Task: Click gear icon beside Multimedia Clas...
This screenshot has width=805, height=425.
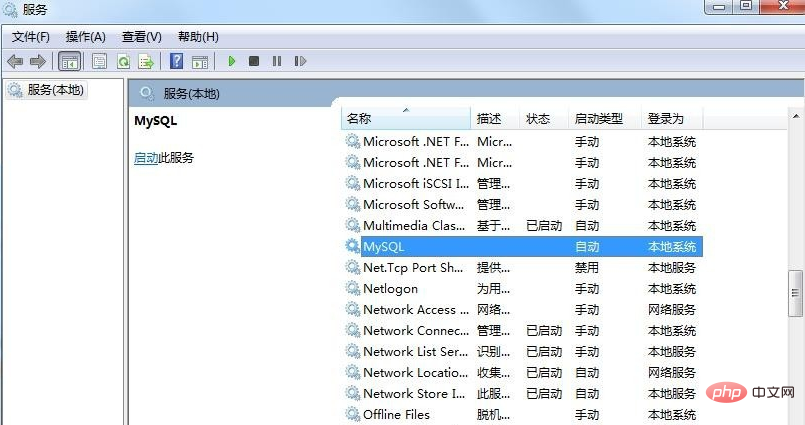Action: (x=352, y=225)
